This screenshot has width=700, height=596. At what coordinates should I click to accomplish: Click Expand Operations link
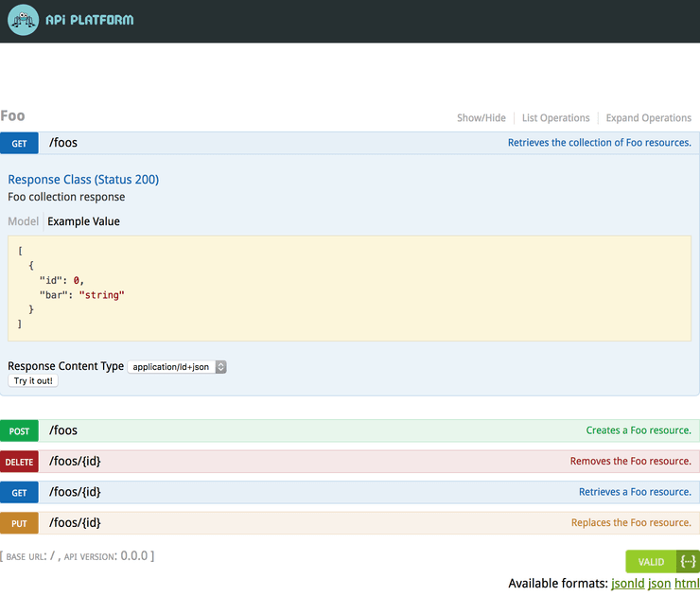648,118
